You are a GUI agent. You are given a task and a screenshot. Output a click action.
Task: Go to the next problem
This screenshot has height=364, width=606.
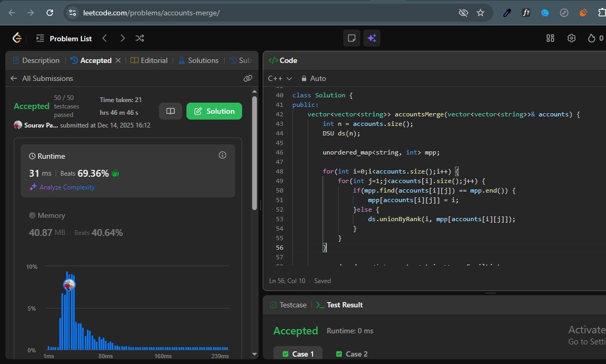coord(122,38)
